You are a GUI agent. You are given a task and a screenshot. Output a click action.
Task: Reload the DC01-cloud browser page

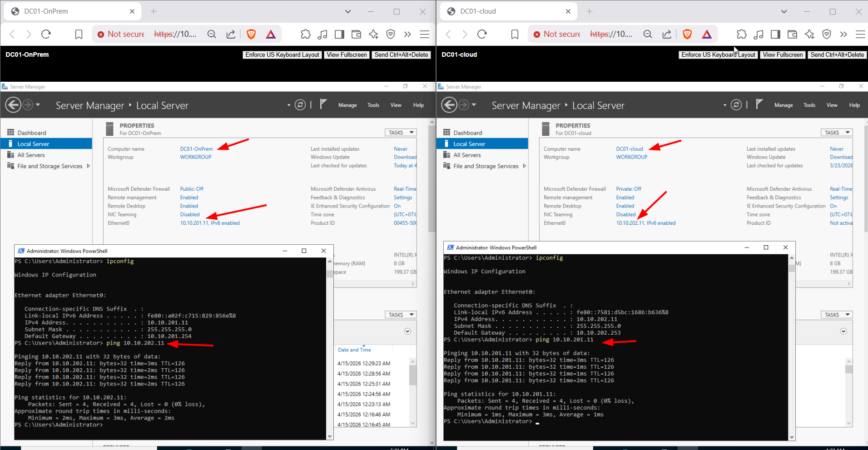482,34
